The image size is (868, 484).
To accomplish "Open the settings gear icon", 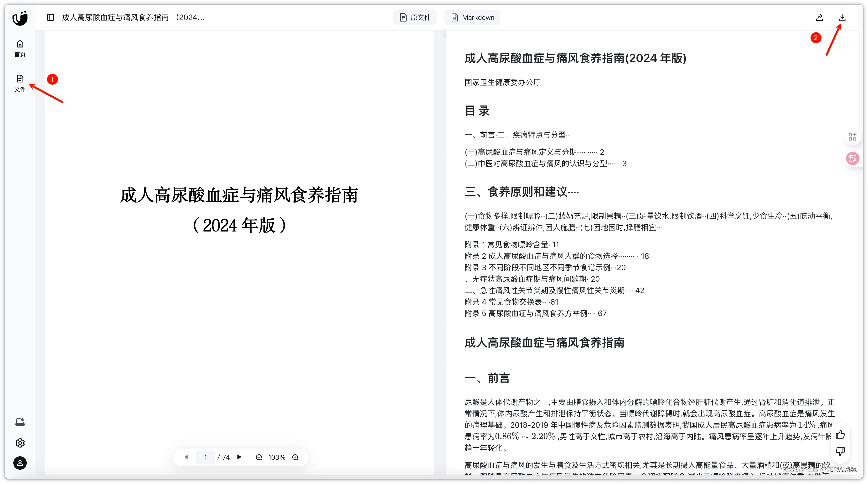I will pos(20,443).
